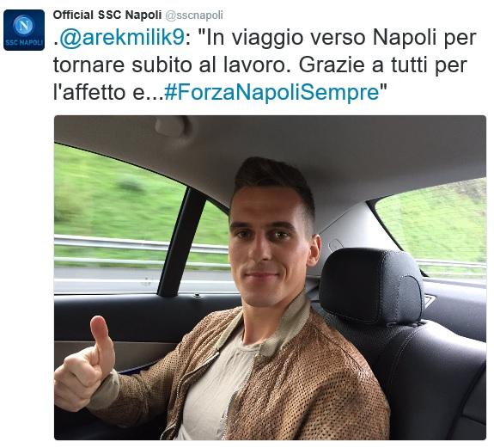Image resolution: width=494 pixels, height=448 pixels.
Task: Open the Official SSC Napoli display name
Action: point(107,15)
